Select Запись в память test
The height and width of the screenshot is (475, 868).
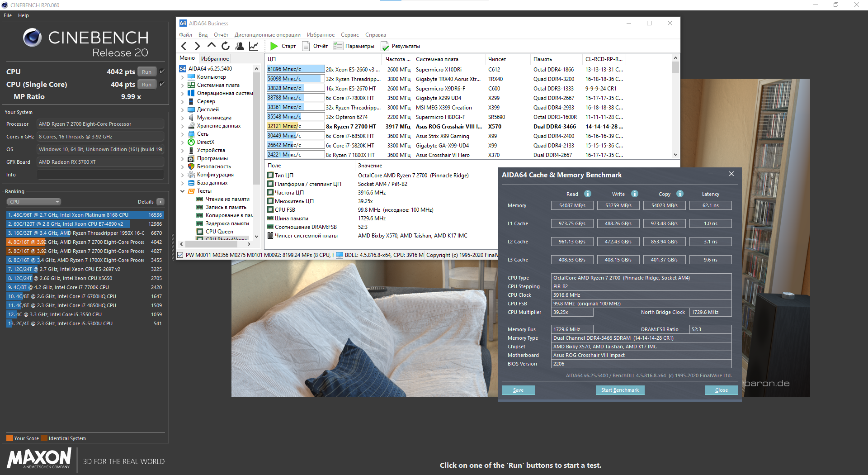click(226, 207)
